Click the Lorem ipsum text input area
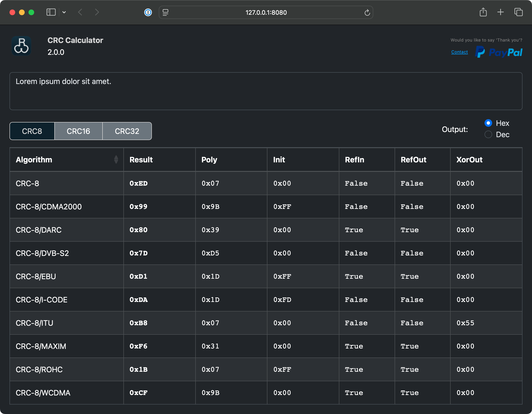 (x=266, y=91)
